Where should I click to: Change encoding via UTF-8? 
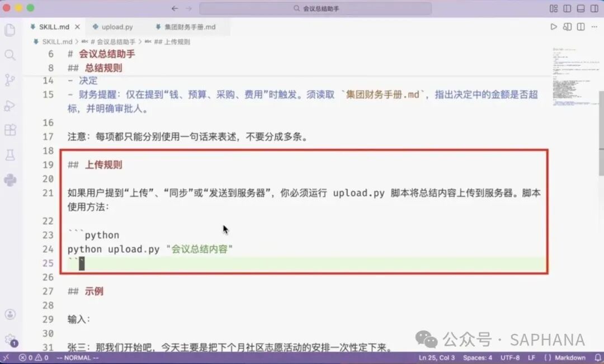[510, 358]
